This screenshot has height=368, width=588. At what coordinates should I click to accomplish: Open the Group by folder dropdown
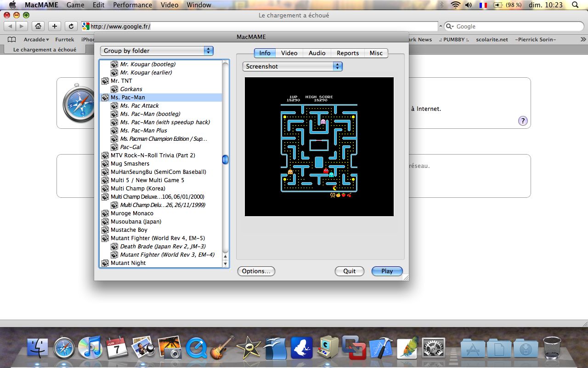[157, 51]
